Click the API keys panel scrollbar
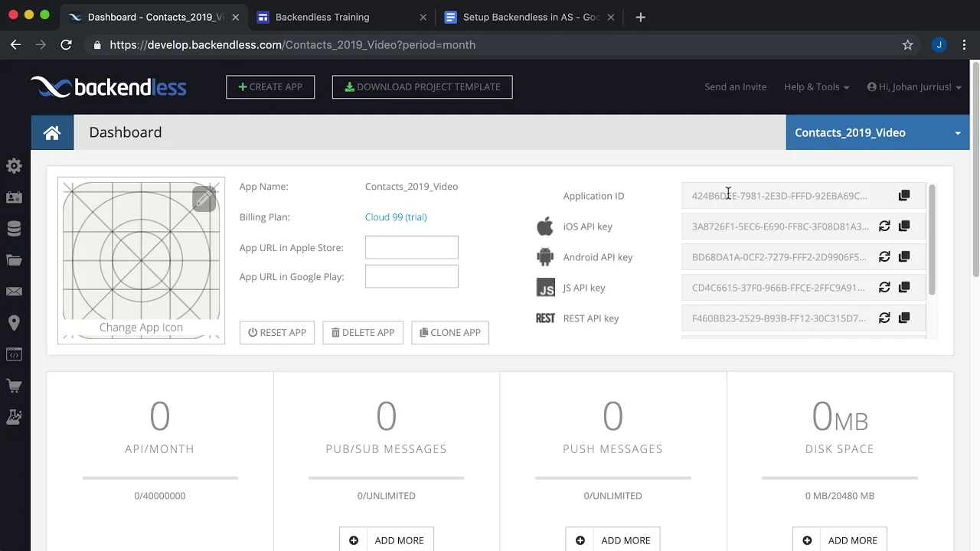This screenshot has height=551, width=980. (932, 239)
